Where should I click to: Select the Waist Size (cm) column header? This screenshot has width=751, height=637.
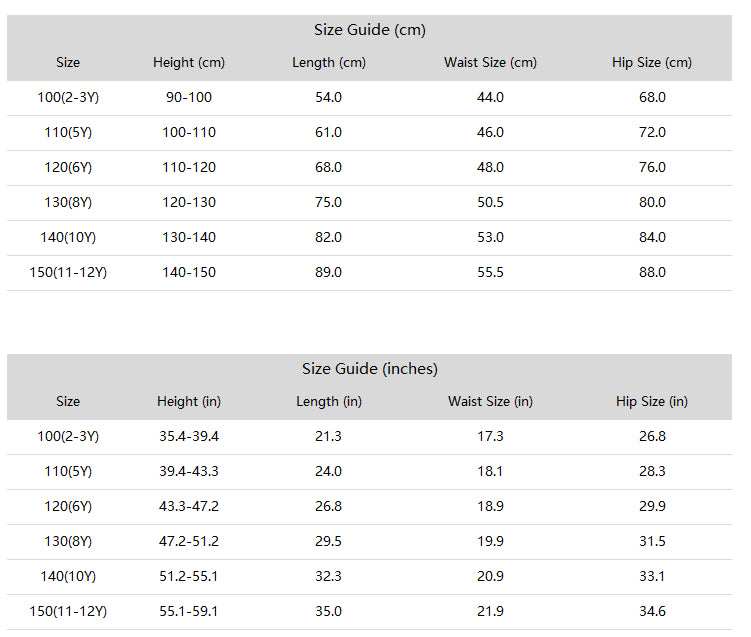[x=490, y=63]
